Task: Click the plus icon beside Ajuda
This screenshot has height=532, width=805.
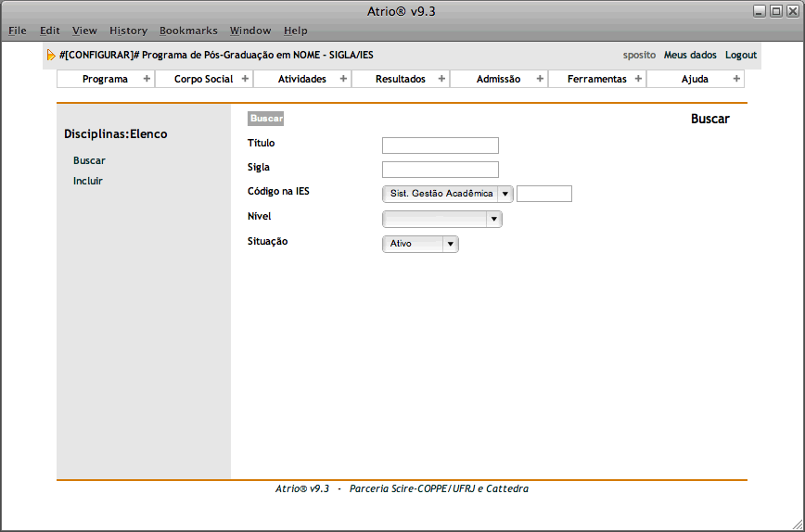Action: click(736, 79)
